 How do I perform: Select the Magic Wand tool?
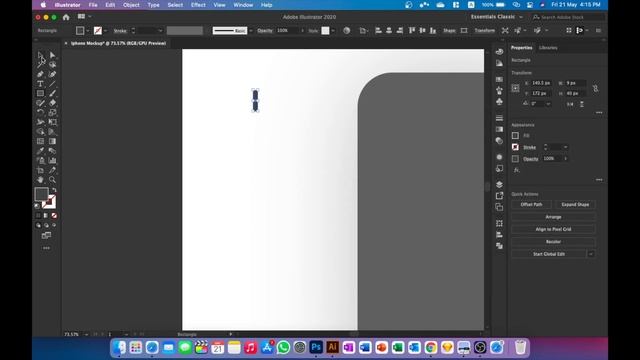tap(40, 64)
